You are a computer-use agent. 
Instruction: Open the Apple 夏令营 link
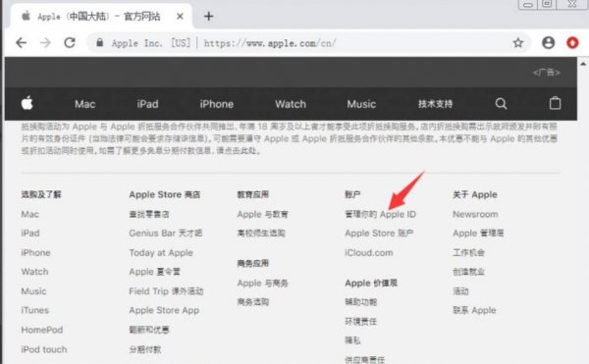[x=154, y=272]
